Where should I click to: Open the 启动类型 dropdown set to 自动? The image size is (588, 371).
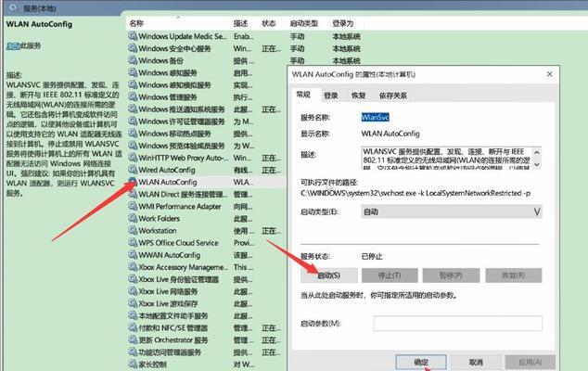click(x=452, y=211)
